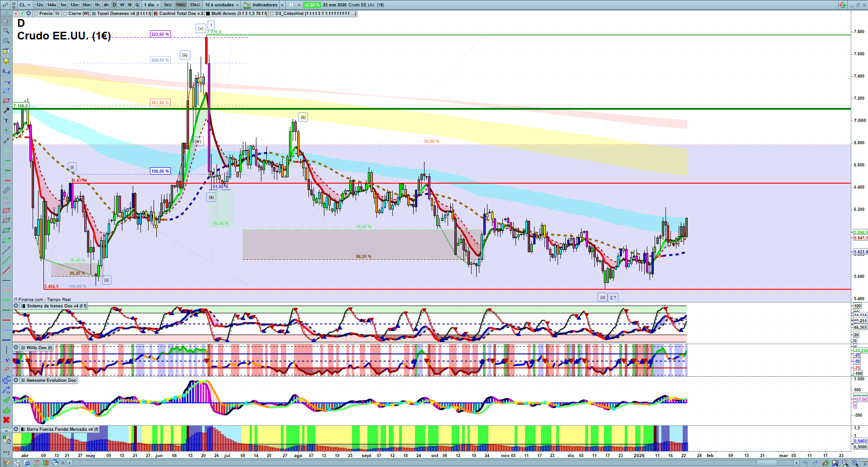Open the 10 k unidades dropdown

(x=222, y=5)
